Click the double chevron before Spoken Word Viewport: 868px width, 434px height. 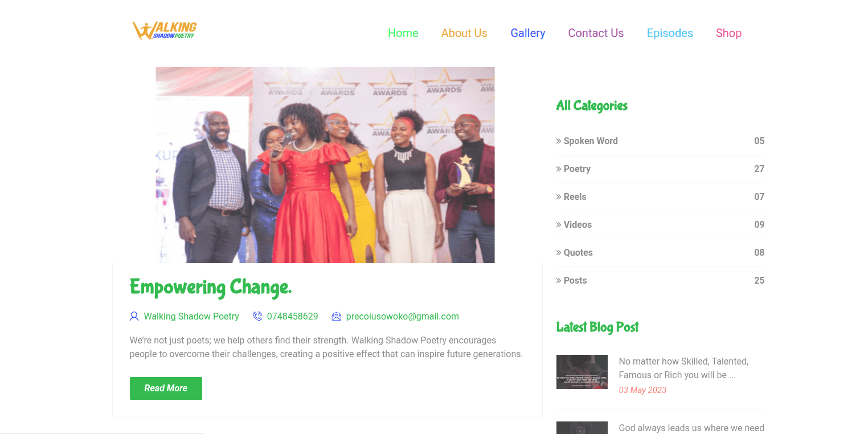pyautogui.click(x=559, y=141)
